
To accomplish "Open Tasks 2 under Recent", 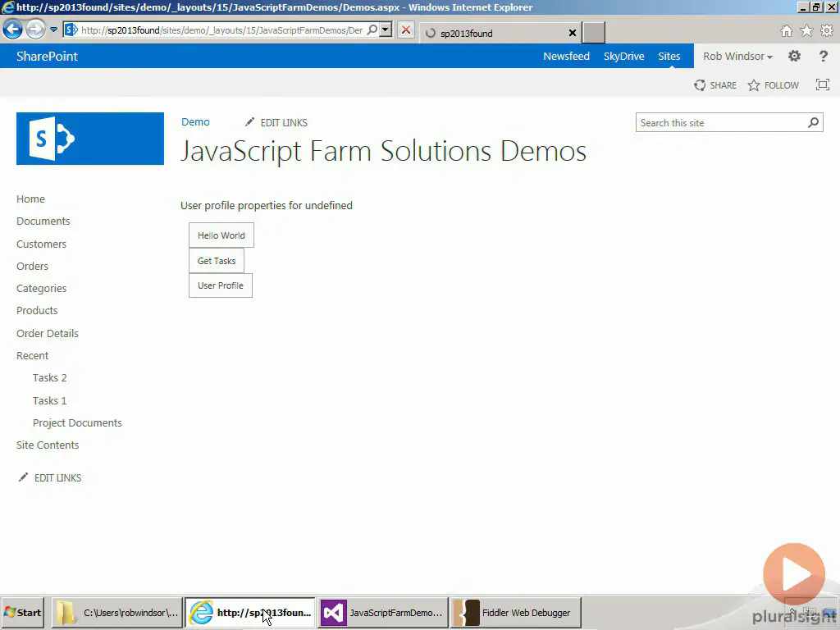I will point(50,378).
